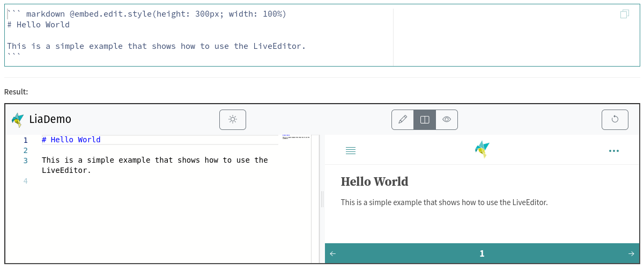This screenshot has width=644, height=269.
Task: Click slide number 1 in the footer
Action: 482,253
